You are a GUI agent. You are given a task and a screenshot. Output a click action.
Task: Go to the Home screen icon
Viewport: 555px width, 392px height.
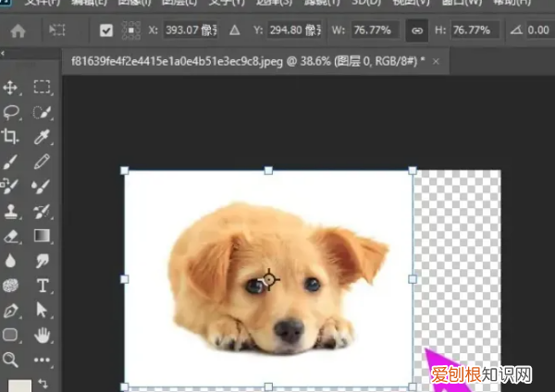[18, 31]
